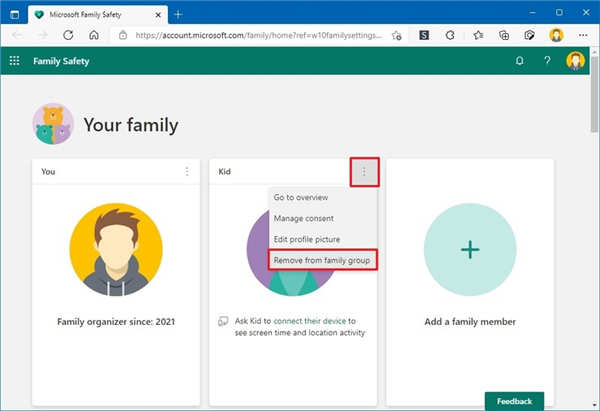Click the You card name

[48, 171]
